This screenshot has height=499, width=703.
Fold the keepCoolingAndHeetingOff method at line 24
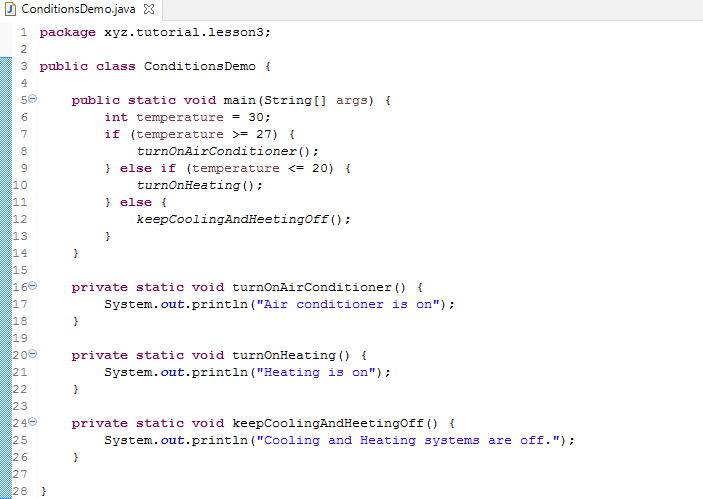[x=32, y=423]
